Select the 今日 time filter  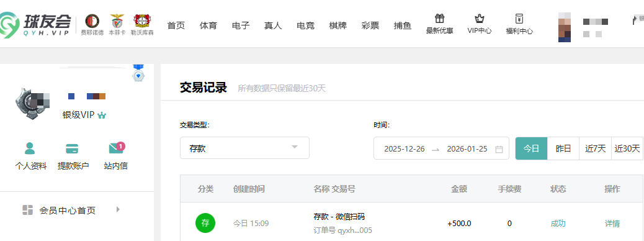[532, 148]
